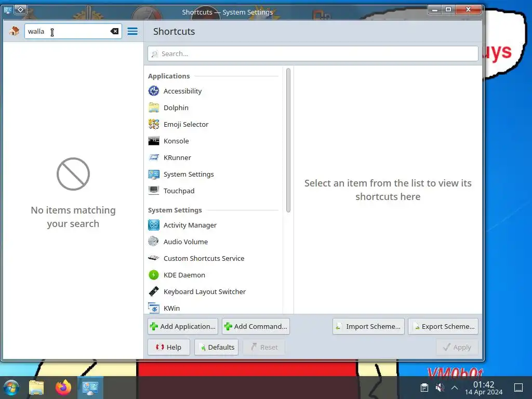The height and width of the screenshot is (399, 532).
Task: Open the start menu in the taskbar
Action: 11,388
